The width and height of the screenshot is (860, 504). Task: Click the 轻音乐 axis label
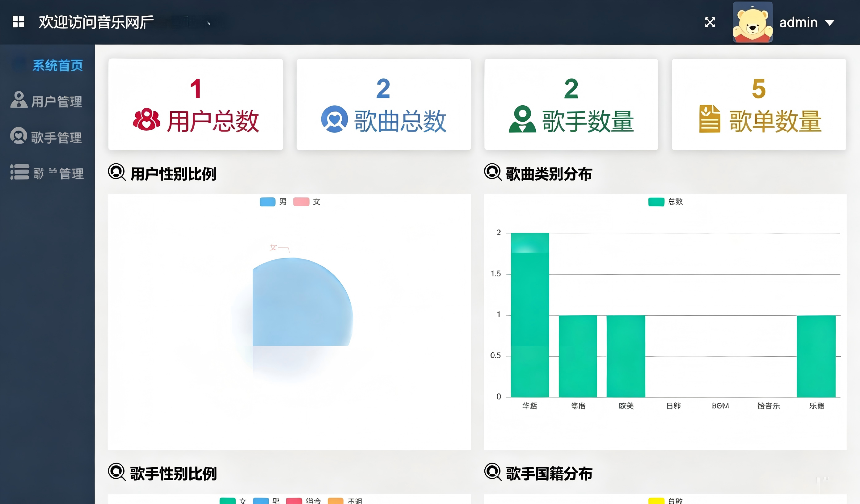point(769,406)
